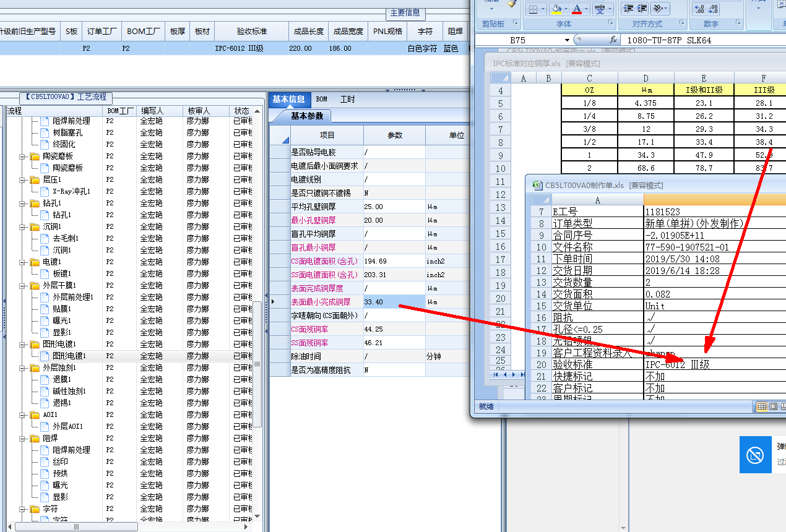Open the clipboard group dialog launcher
786x532 pixels.
(515, 24)
